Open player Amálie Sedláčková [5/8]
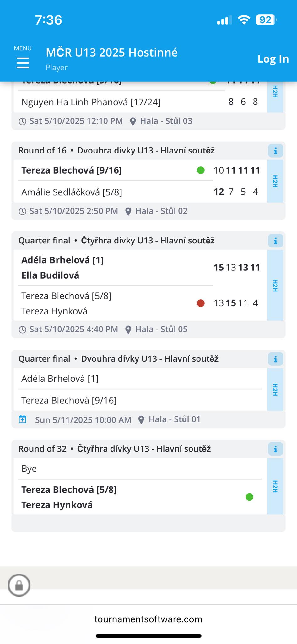 click(72, 192)
